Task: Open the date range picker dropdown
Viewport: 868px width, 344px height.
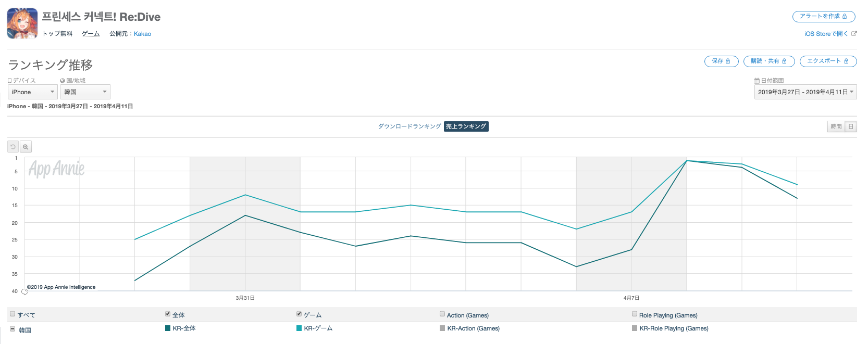Action: tap(805, 92)
